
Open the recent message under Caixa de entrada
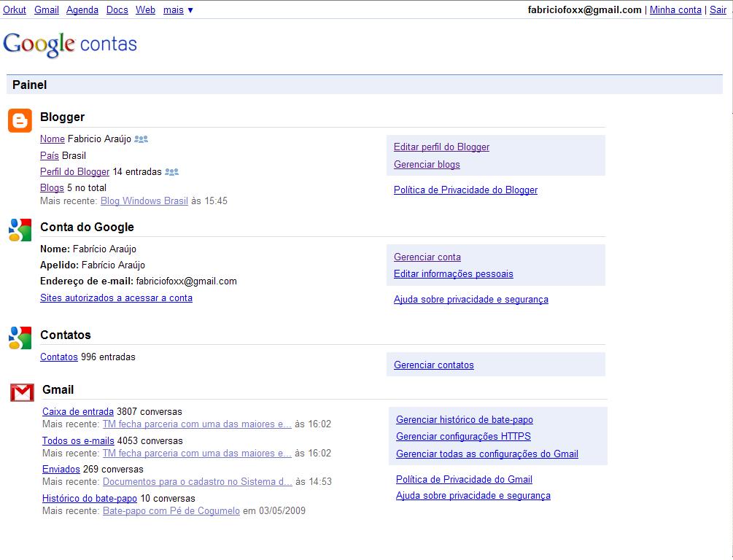(197, 424)
